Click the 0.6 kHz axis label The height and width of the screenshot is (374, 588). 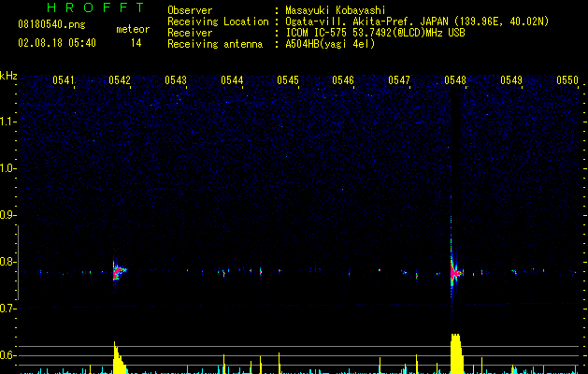pos(8,355)
